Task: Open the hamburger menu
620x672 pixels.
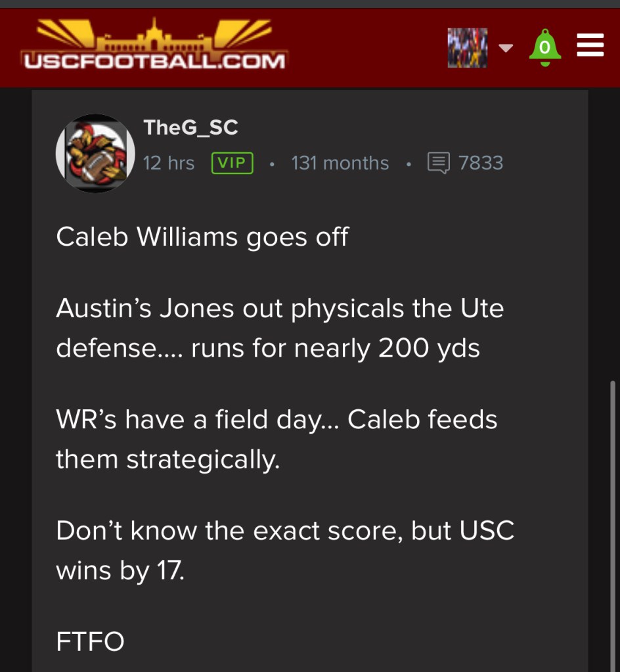Action: [x=590, y=46]
